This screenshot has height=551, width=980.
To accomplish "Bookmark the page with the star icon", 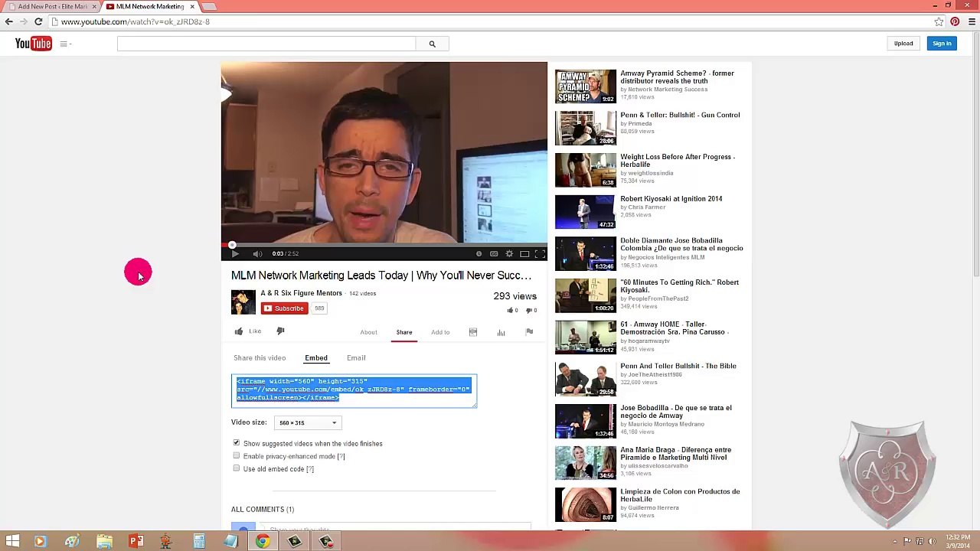I will [939, 21].
